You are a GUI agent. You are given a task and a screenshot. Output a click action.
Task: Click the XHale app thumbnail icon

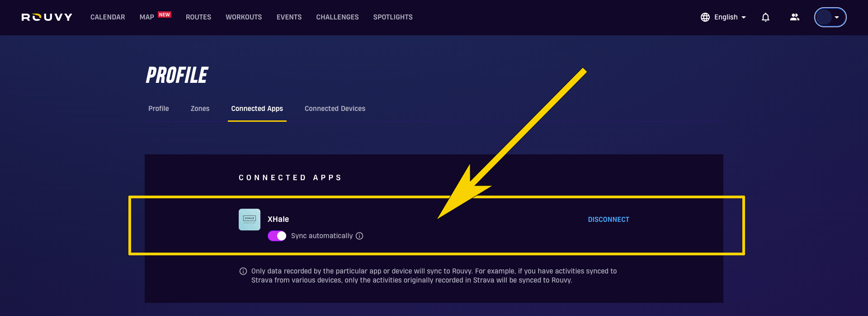pyautogui.click(x=250, y=220)
